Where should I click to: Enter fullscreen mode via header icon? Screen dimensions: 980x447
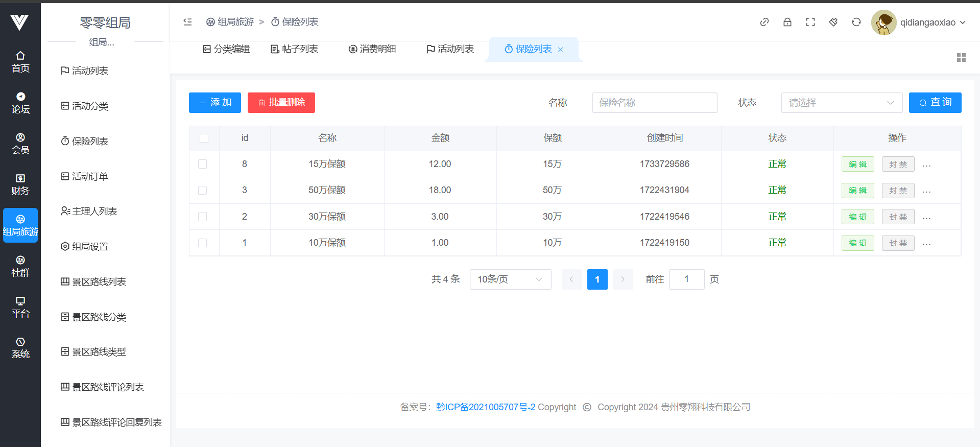click(810, 22)
